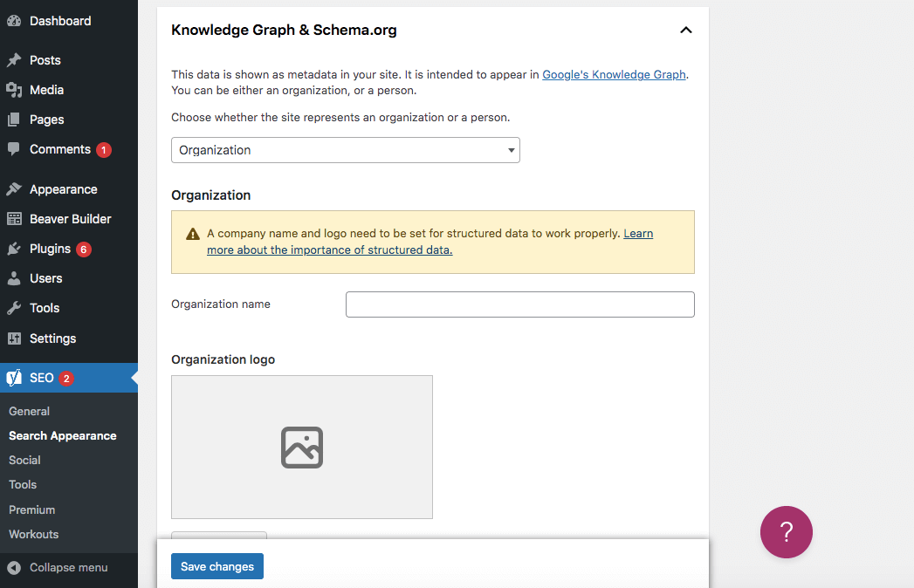
Task: Click the Organization name text field
Action: click(x=519, y=304)
